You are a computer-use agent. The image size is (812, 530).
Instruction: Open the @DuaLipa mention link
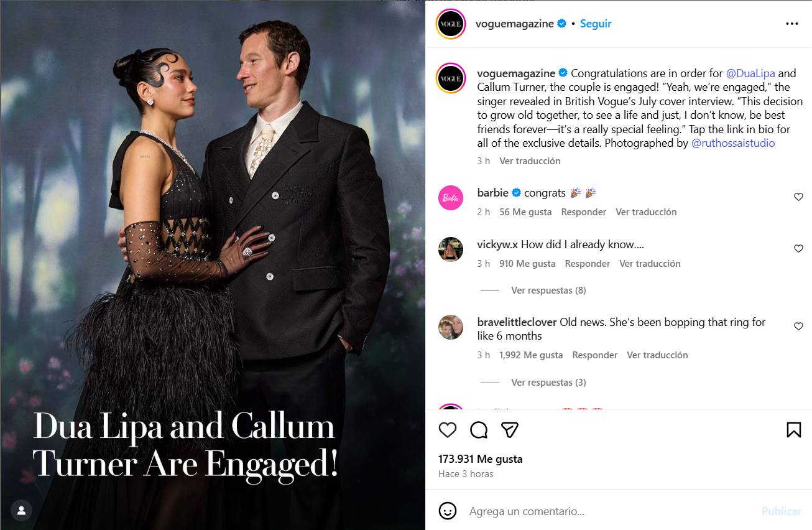pos(750,73)
